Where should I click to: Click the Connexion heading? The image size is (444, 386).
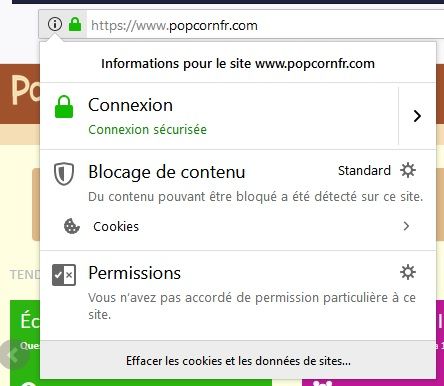pyautogui.click(x=130, y=105)
